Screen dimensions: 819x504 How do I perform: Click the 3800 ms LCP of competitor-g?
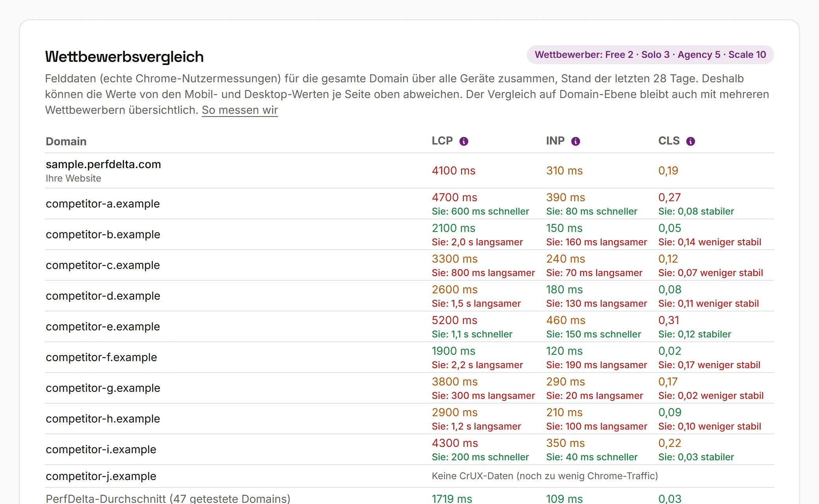[455, 382]
